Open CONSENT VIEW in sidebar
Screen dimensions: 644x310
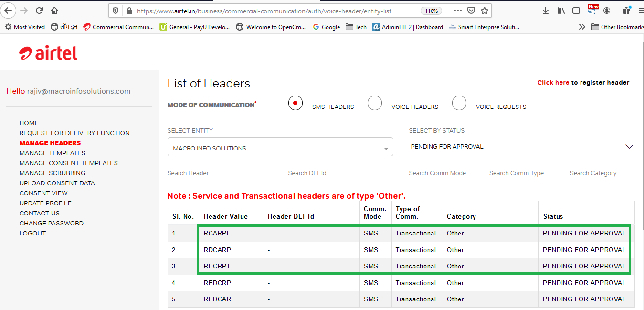coord(43,193)
